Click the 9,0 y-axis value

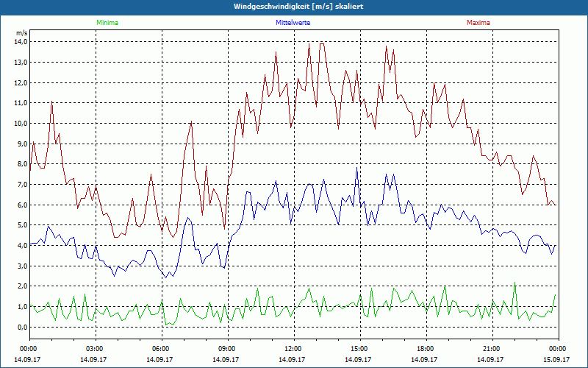23,144
